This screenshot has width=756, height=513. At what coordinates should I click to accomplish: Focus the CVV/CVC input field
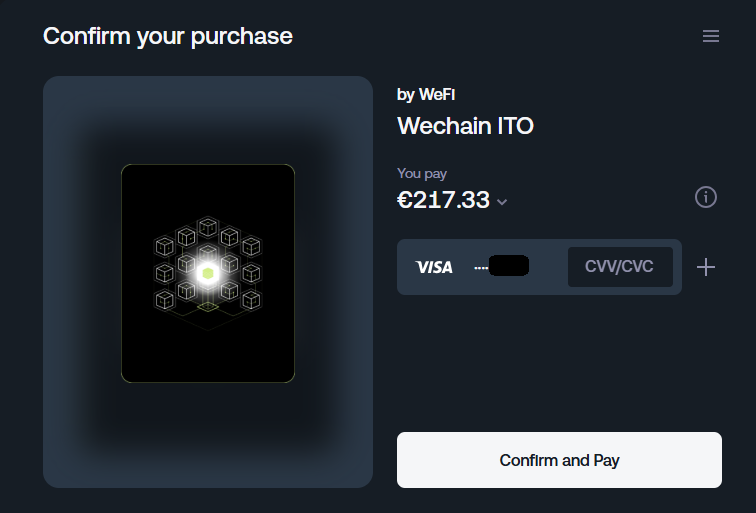pos(620,267)
